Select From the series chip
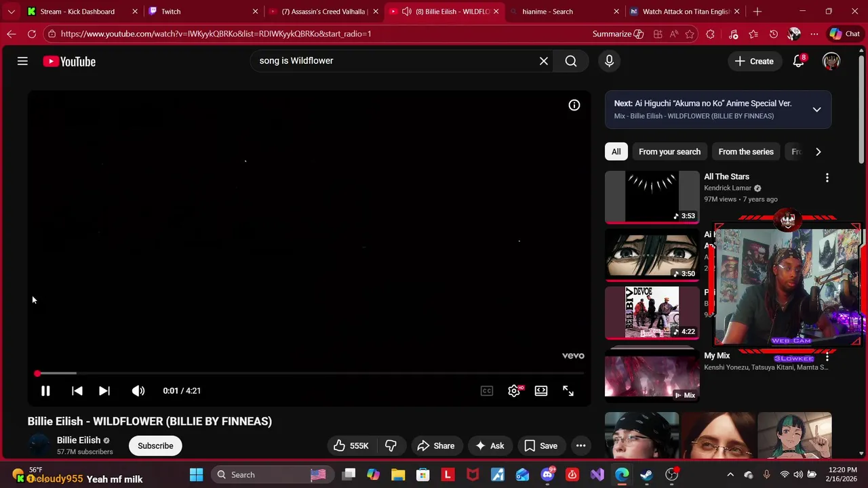 pos(746,152)
